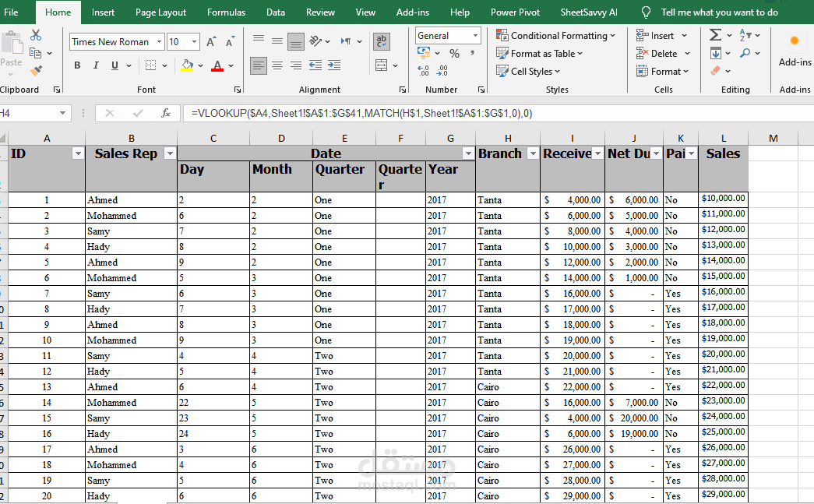Image resolution: width=814 pixels, height=504 pixels.
Task: Open Conditional Formatting options
Action: click(x=555, y=35)
